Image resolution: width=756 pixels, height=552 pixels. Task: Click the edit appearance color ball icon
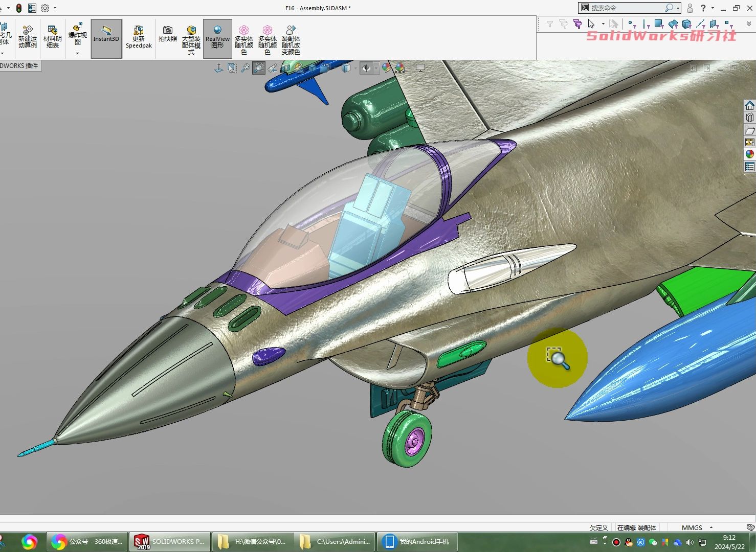[x=387, y=68]
